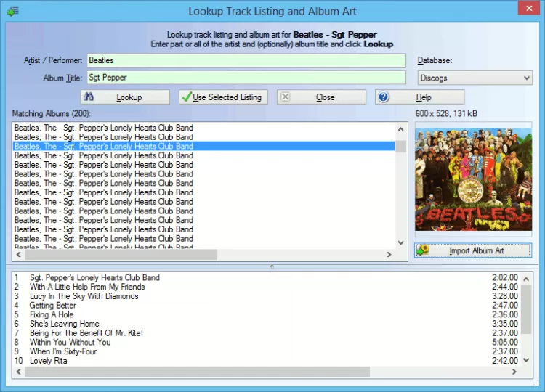The width and height of the screenshot is (545, 392).
Task: Click Import Album Art button
Action: [x=473, y=250]
